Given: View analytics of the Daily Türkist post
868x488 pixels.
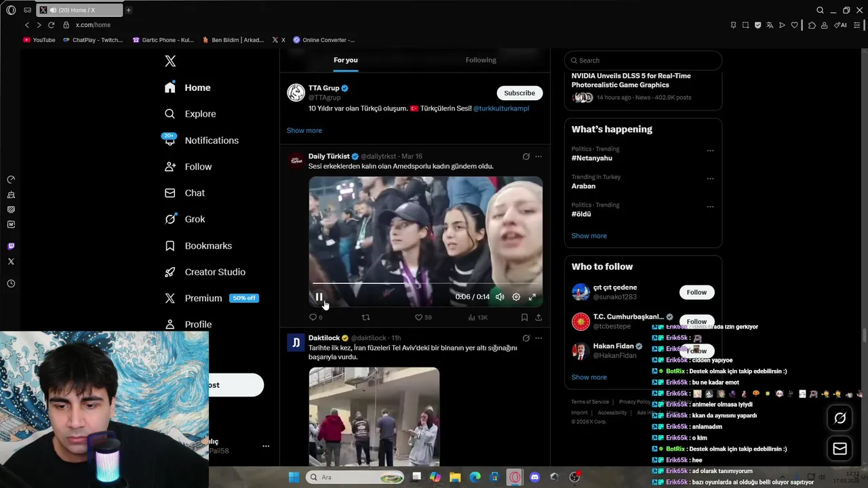Looking at the screenshot, I should (477, 317).
